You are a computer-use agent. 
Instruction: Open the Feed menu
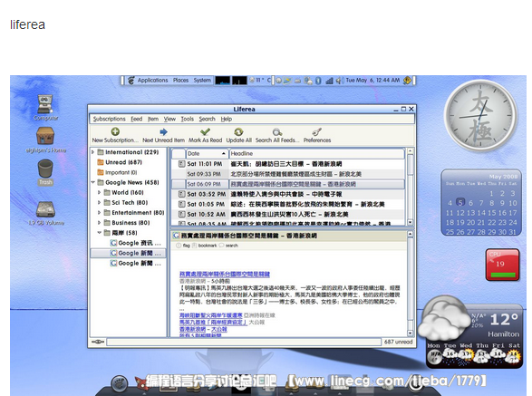(x=136, y=119)
